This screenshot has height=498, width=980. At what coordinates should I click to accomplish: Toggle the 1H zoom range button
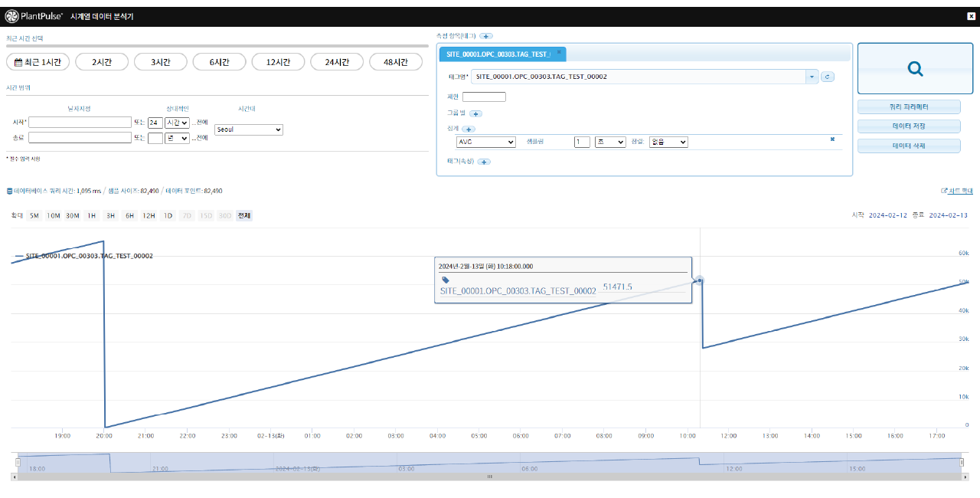click(92, 216)
